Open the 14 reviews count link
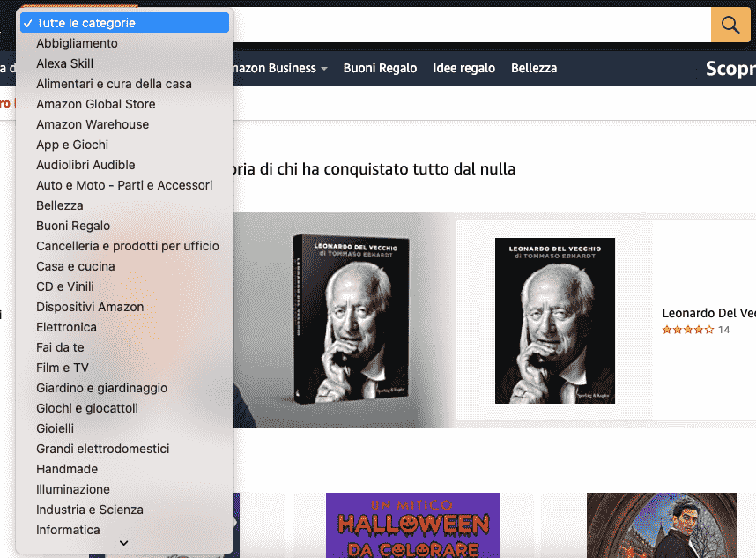 coord(723,330)
